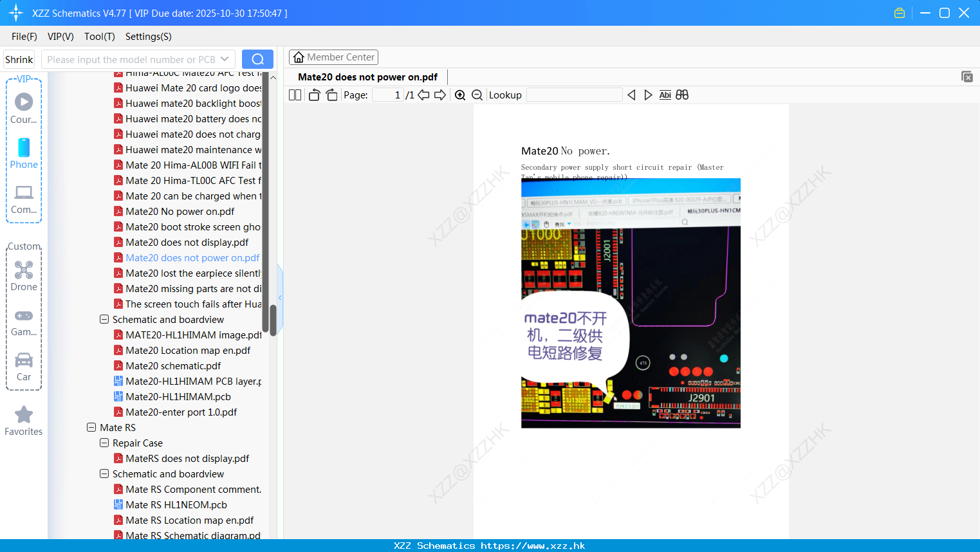Rotate page counterclockwise

point(314,95)
